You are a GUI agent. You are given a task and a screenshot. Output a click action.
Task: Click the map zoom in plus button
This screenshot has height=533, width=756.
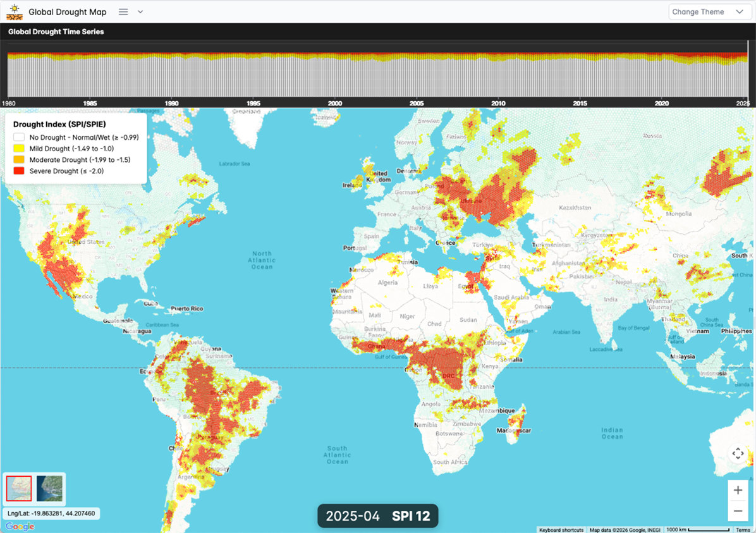pyautogui.click(x=738, y=491)
